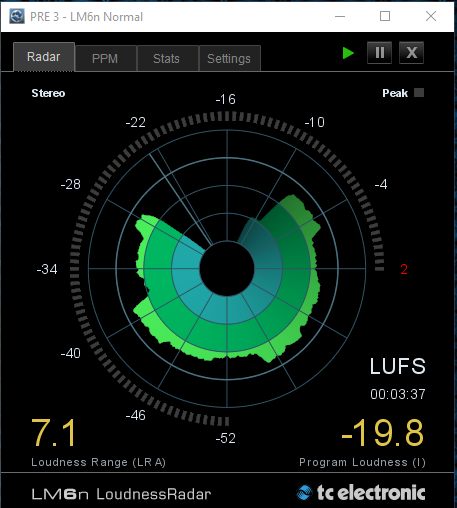Maximize the PRE 3 - LM6n window
The height and width of the screenshot is (508, 457).
[385, 16]
